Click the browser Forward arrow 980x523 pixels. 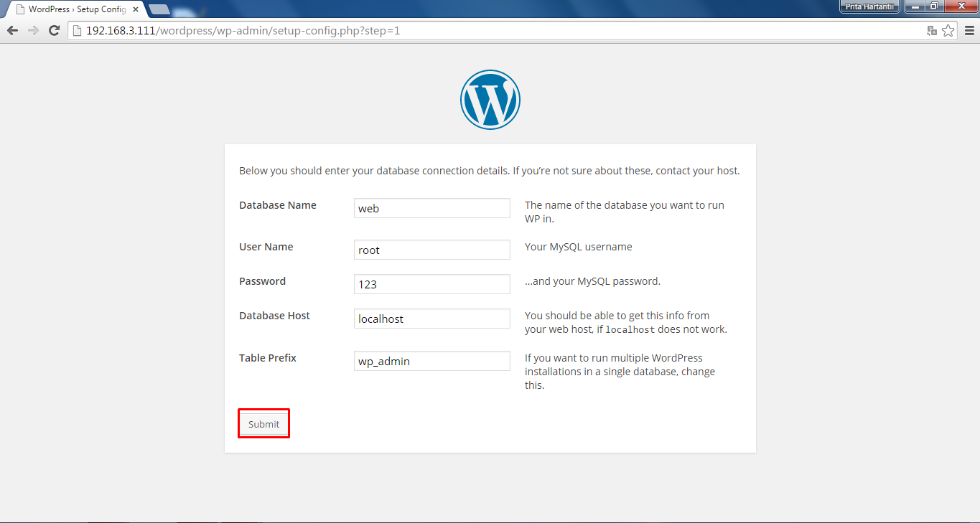point(33,30)
